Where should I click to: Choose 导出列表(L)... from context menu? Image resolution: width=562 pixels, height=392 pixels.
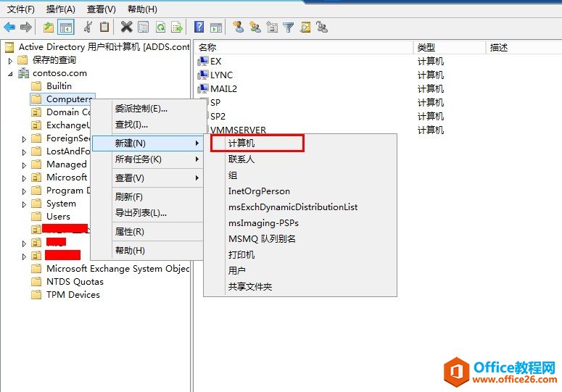148,212
